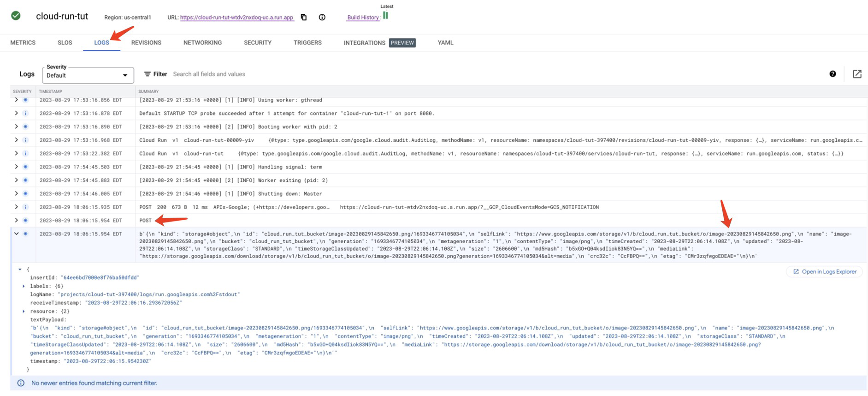Screen dimensions: 868x396
Task: Open the Severity Default dropdown
Action: click(x=88, y=75)
